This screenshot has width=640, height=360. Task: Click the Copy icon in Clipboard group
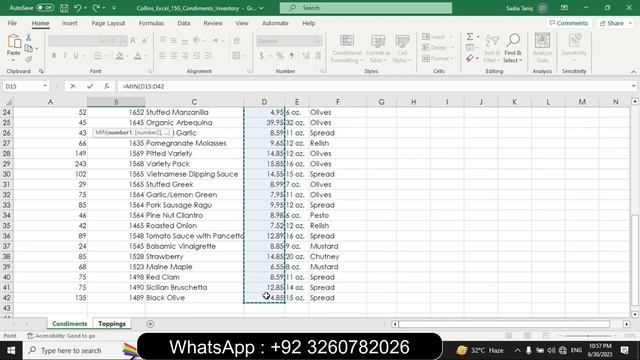tap(29, 49)
